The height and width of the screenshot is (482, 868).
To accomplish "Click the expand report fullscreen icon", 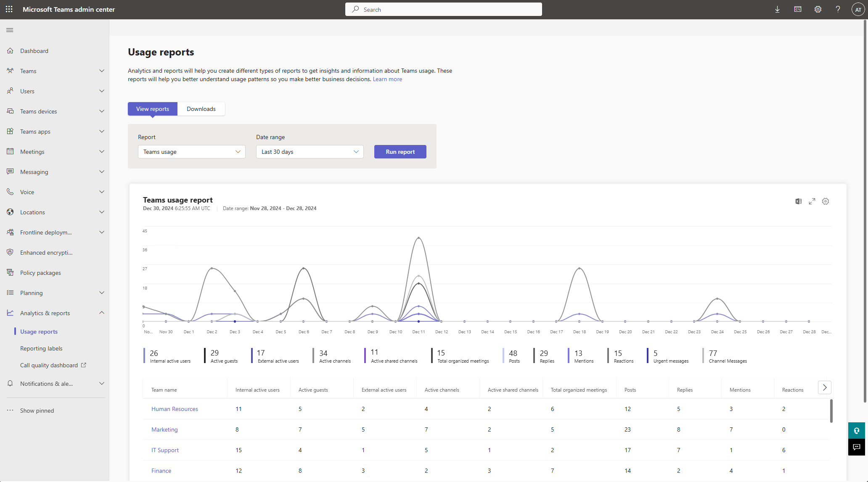I will point(812,200).
